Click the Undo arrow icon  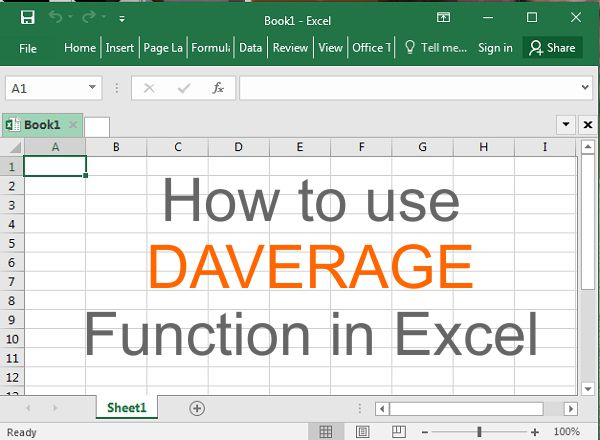coord(56,17)
